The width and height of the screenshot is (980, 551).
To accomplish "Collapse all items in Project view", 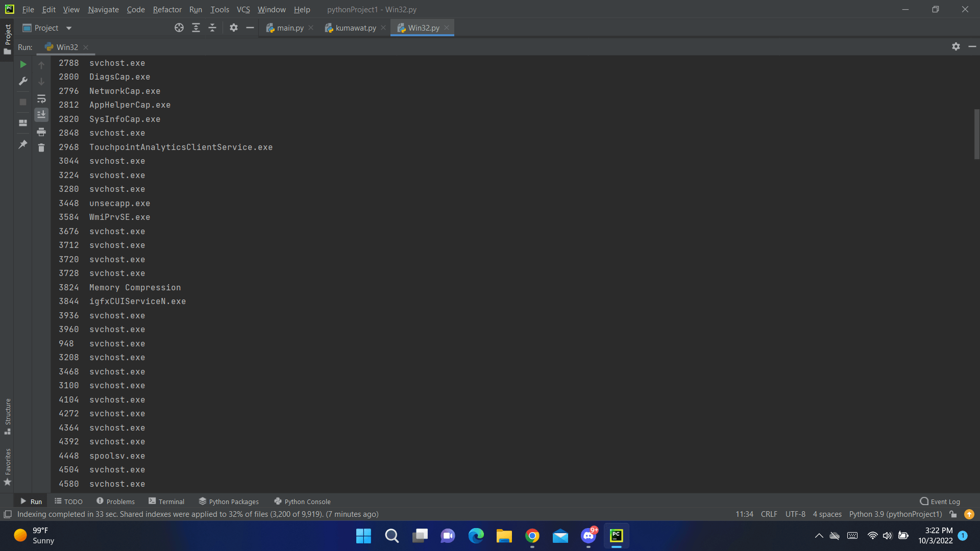I will [213, 28].
